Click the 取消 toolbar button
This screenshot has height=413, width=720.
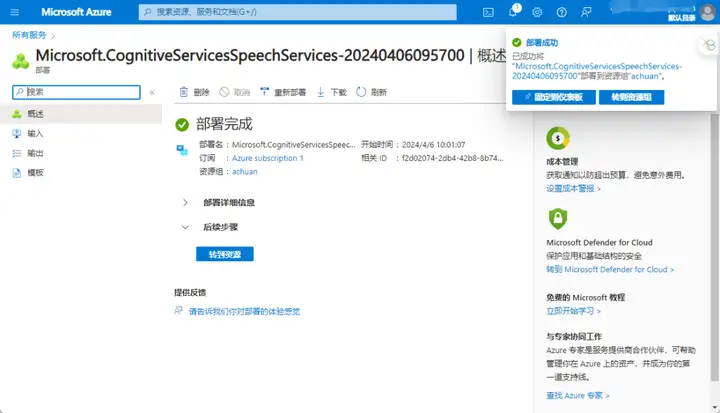pyautogui.click(x=235, y=92)
